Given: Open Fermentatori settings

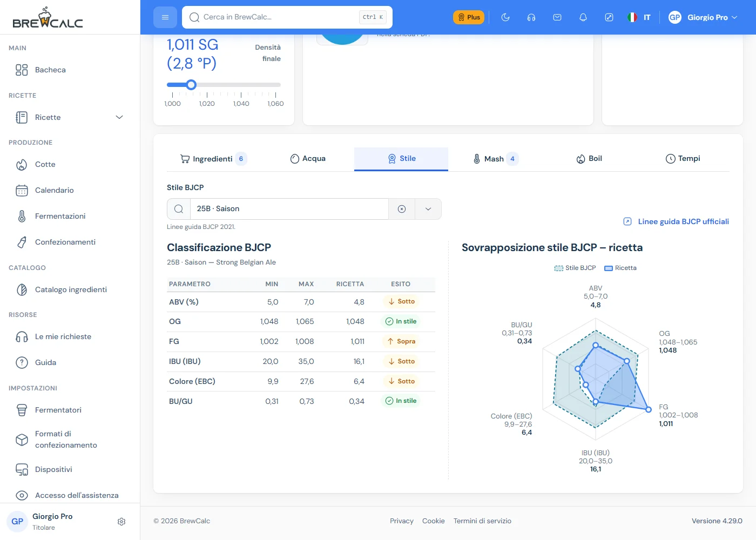Looking at the screenshot, I should [70, 410].
